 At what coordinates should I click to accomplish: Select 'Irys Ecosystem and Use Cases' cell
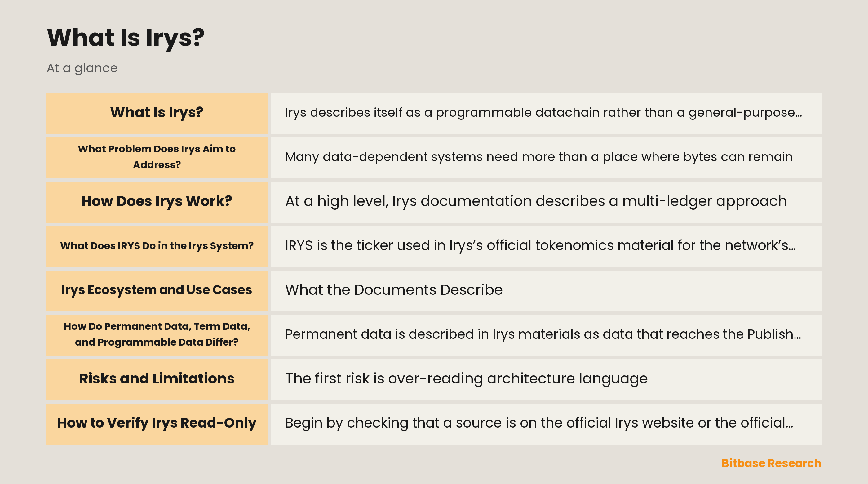[x=157, y=291]
